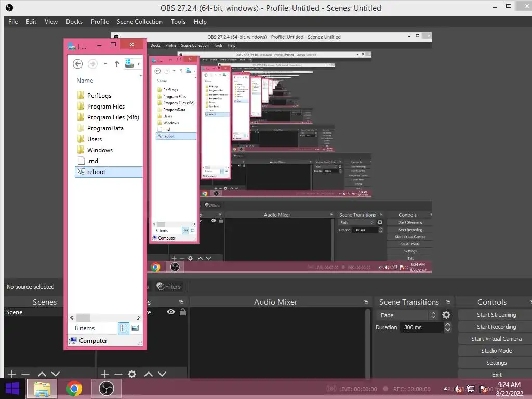Remove selected scene with the minus icon
532x399 pixels.
26,374
